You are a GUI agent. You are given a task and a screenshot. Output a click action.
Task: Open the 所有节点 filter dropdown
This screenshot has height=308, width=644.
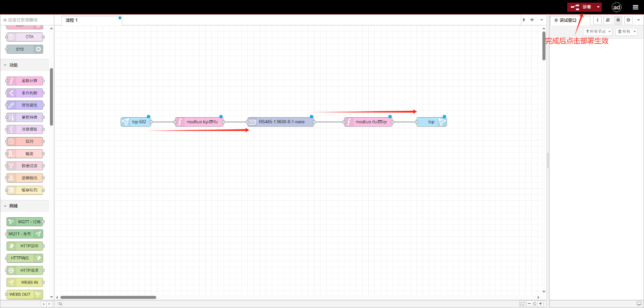(598, 31)
